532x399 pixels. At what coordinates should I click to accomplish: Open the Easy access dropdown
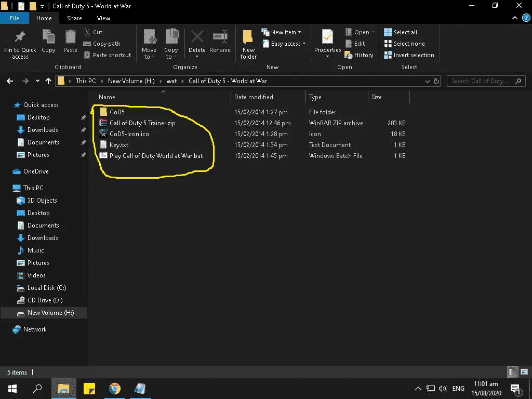(x=284, y=44)
